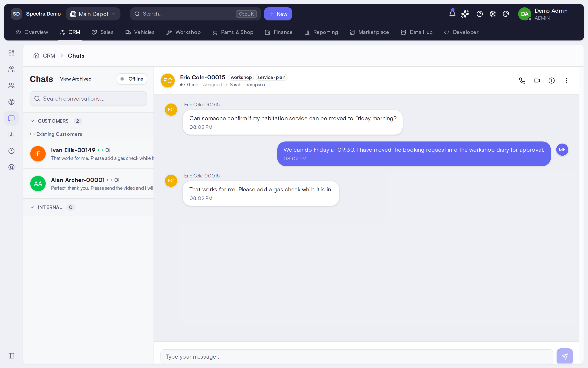Click the home icon in the breadcrumb
Viewport: 588px width, 368px height.
click(36, 55)
